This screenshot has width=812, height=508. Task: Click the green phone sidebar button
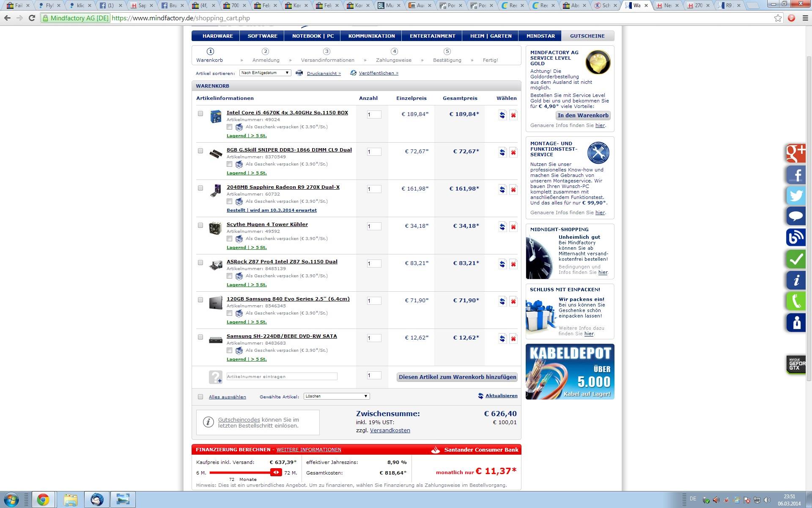[x=796, y=301]
